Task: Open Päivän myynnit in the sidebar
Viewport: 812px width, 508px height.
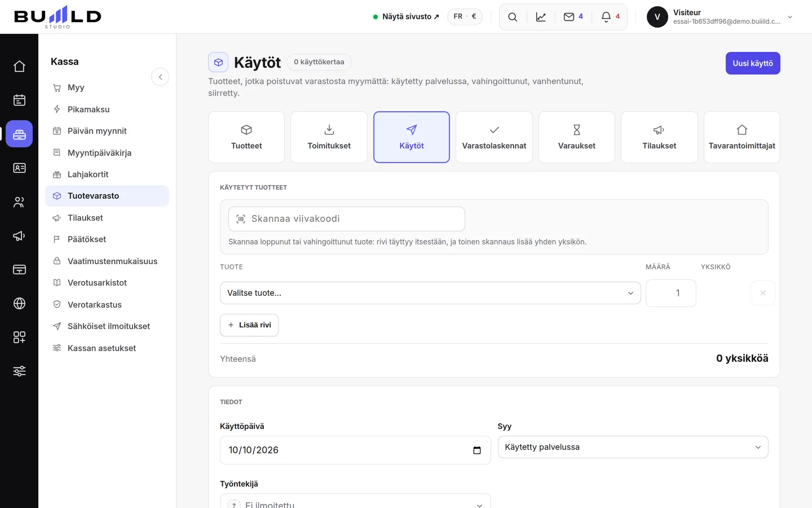Action: coord(107,131)
